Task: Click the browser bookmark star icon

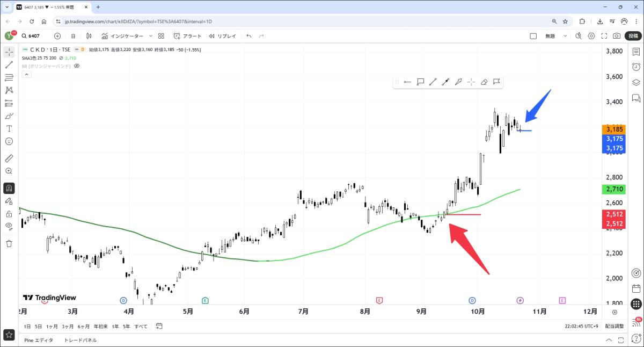Action: pyautogui.click(x=566, y=21)
